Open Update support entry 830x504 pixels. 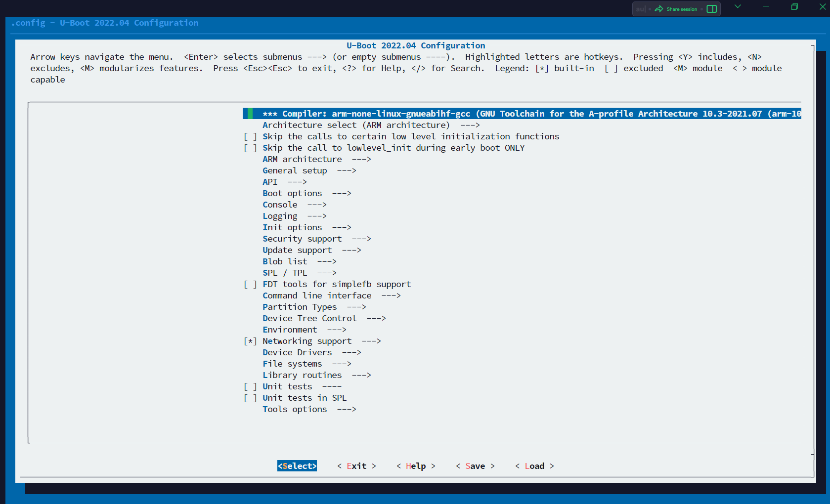[x=311, y=251]
